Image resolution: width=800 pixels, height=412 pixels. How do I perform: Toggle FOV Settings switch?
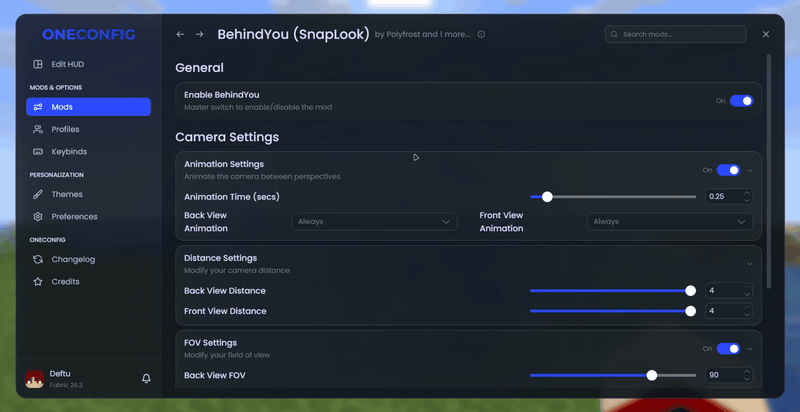729,349
